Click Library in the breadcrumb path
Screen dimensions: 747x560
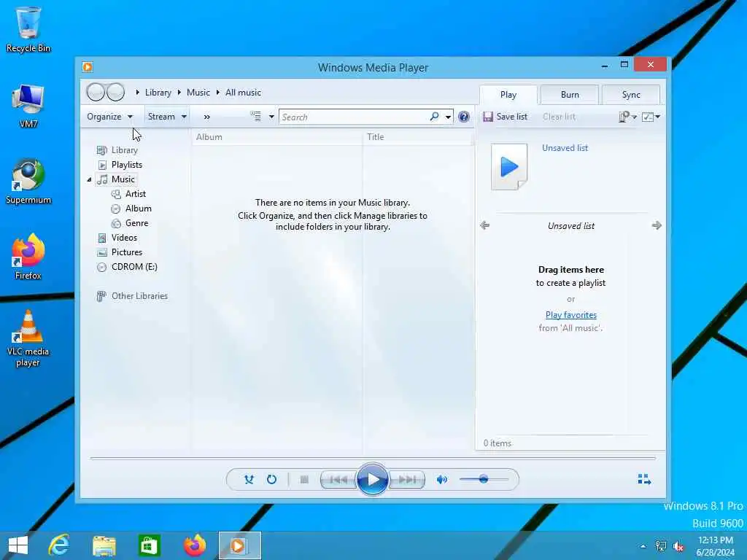pyautogui.click(x=158, y=93)
